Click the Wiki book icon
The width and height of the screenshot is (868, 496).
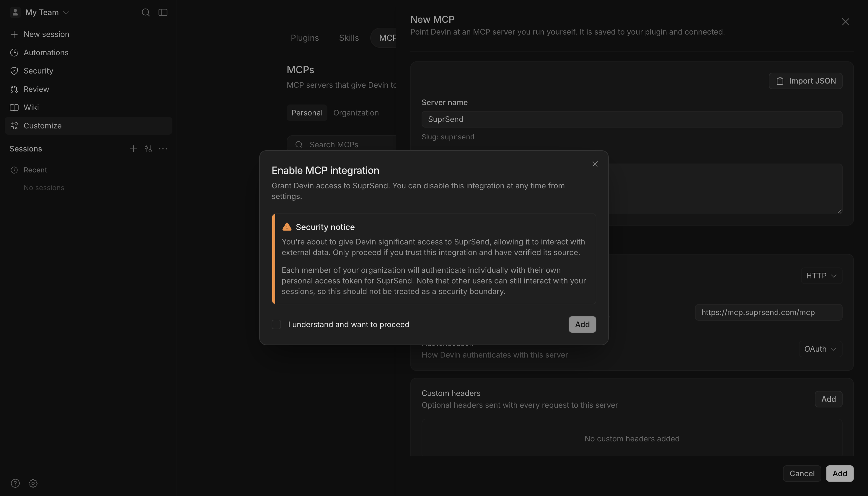pos(14,108)
